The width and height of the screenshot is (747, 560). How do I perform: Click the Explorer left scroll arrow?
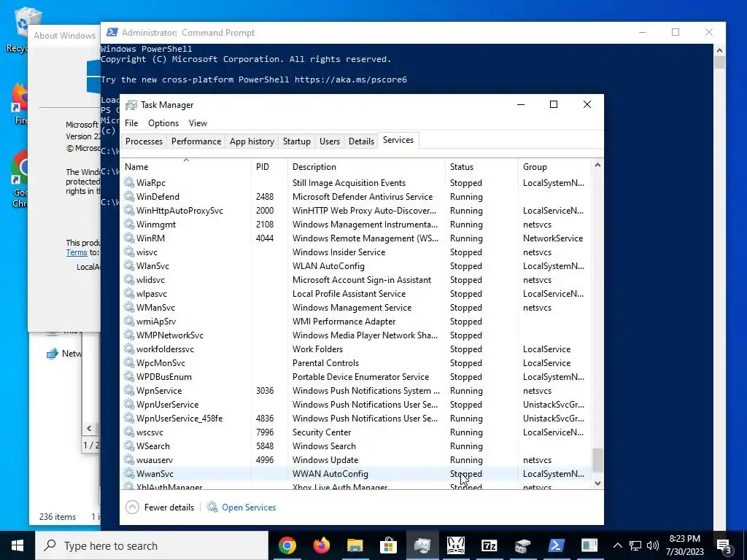(89, 428)
